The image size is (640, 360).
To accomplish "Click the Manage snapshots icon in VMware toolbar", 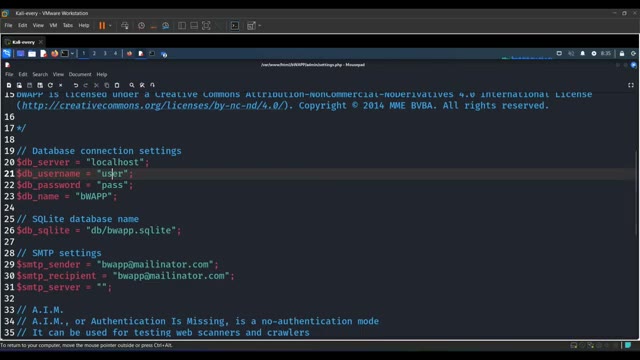I will (165, 26).
